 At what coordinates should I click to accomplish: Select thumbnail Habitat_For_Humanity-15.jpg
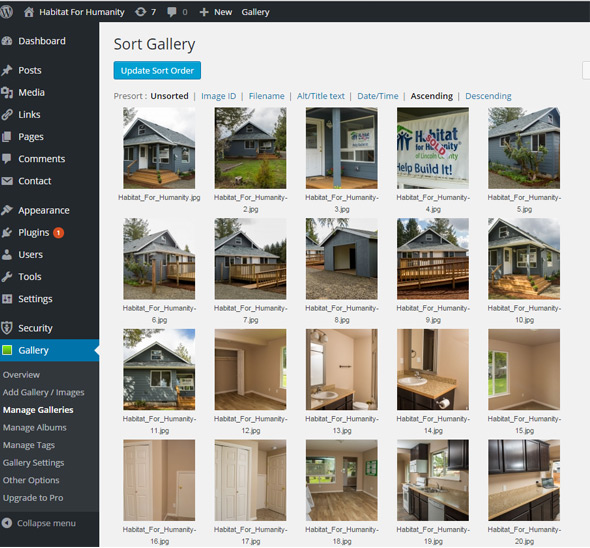coord(524,369)
